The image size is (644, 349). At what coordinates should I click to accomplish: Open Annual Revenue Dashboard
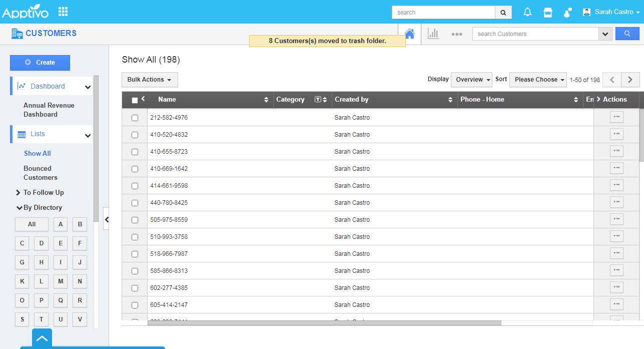(x=49, y=110)
